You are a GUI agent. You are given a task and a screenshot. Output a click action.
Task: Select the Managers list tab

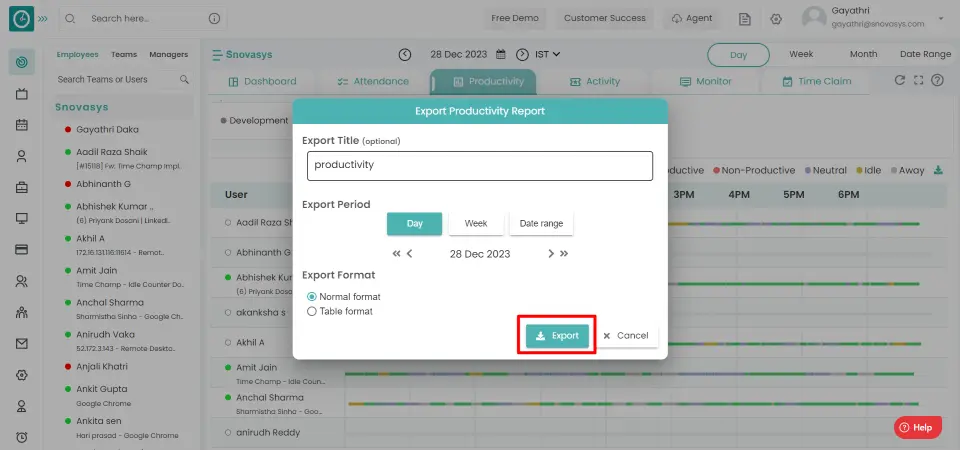[x=168, y=54]
